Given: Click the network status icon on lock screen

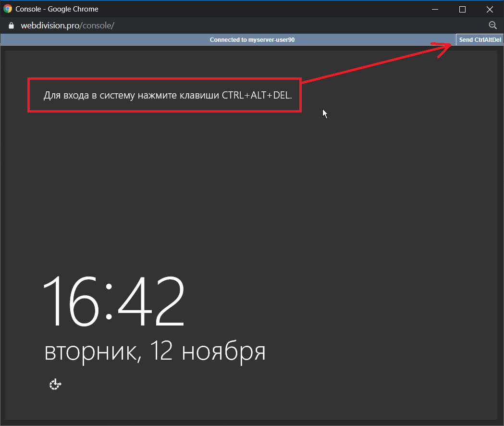Looking at the screenshot, I should point(55,384).
